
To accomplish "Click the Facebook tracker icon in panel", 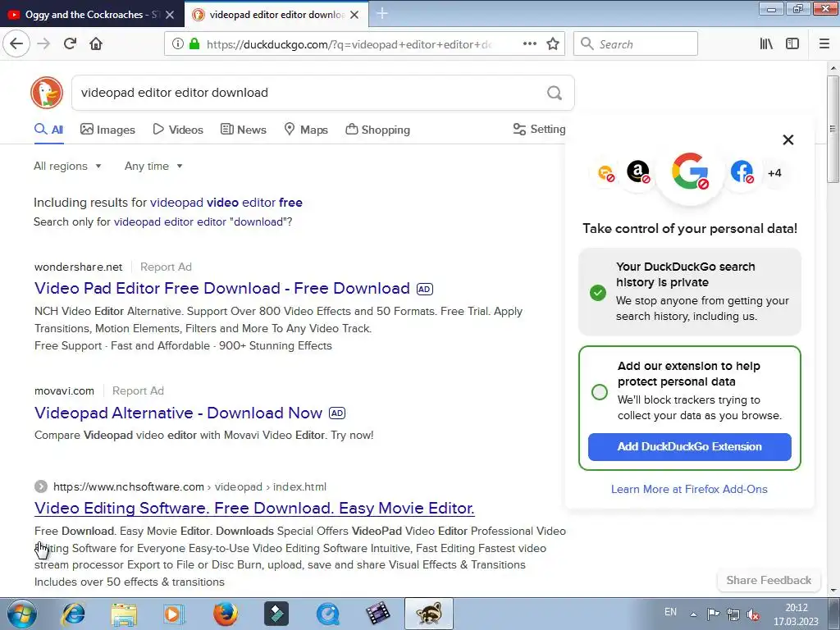I will point(742,172).
